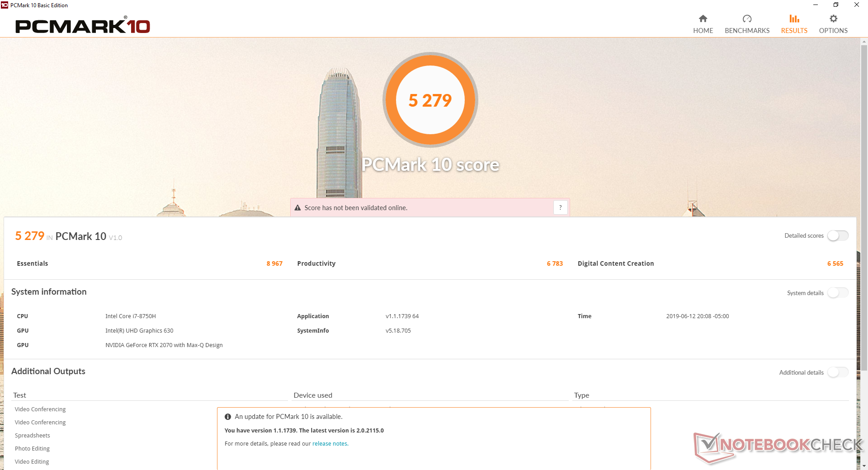Turn on the System details toggle

click(x=838, y=293)
